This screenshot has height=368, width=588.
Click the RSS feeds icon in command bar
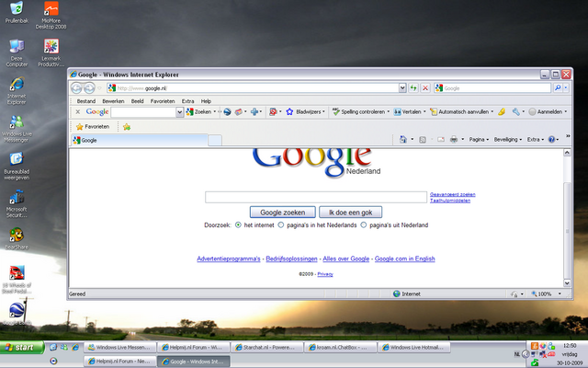click(423, 140)
